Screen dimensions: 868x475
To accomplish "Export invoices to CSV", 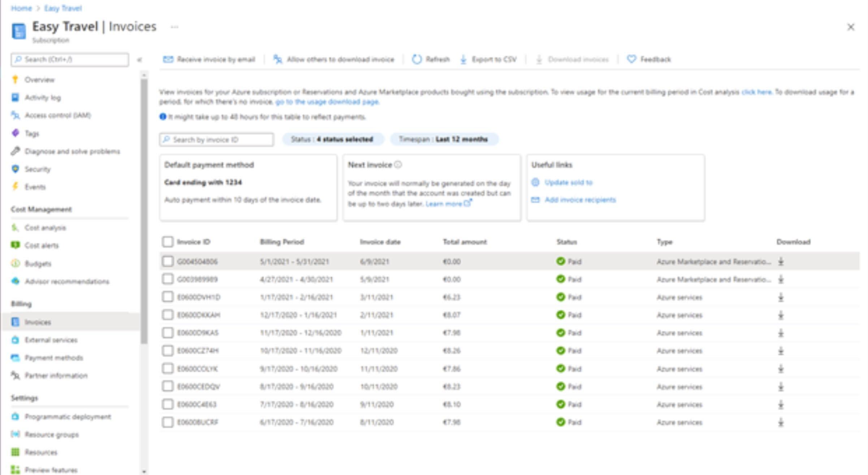I will [488, 59].
